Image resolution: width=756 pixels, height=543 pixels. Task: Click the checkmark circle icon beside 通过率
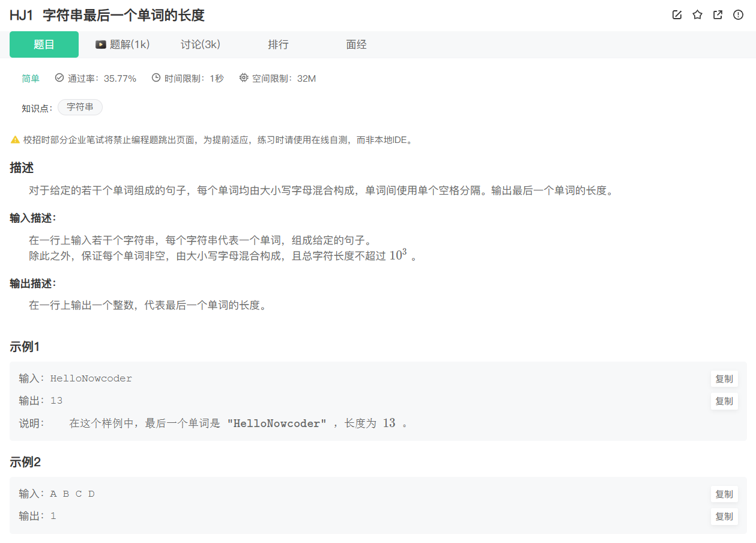(x=58, y=77)
